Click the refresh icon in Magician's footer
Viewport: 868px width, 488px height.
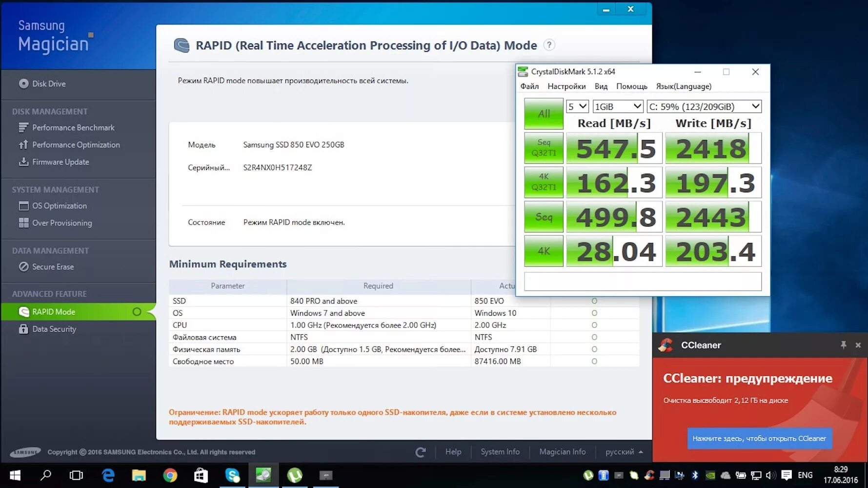click(x=421, y=452)
